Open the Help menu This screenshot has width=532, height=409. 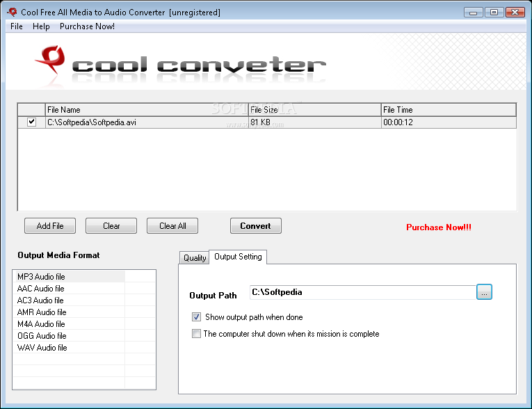tap(41, 26)
